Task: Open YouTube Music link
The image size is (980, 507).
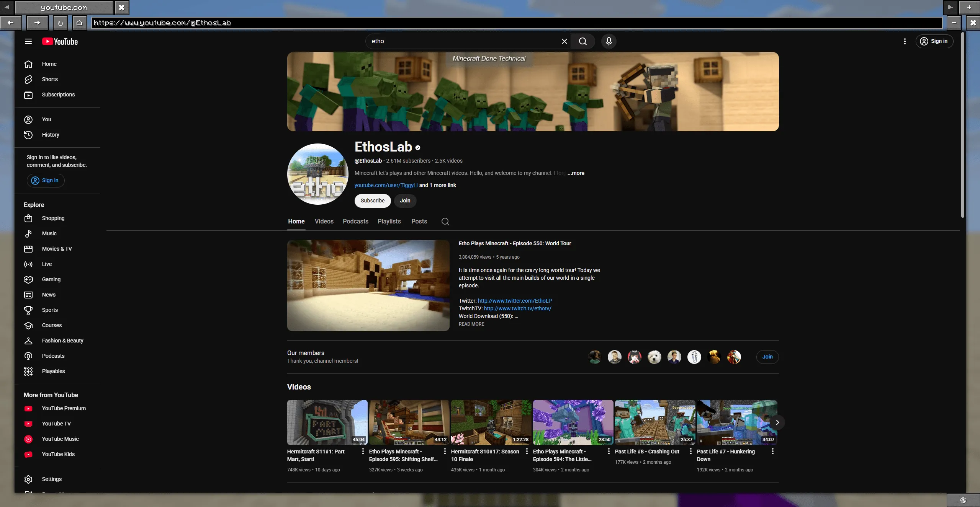Action: pos(57,439)
